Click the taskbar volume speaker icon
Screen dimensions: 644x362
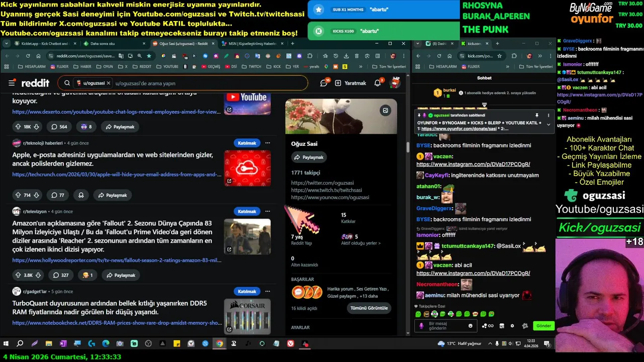click(x=512, y=343)
